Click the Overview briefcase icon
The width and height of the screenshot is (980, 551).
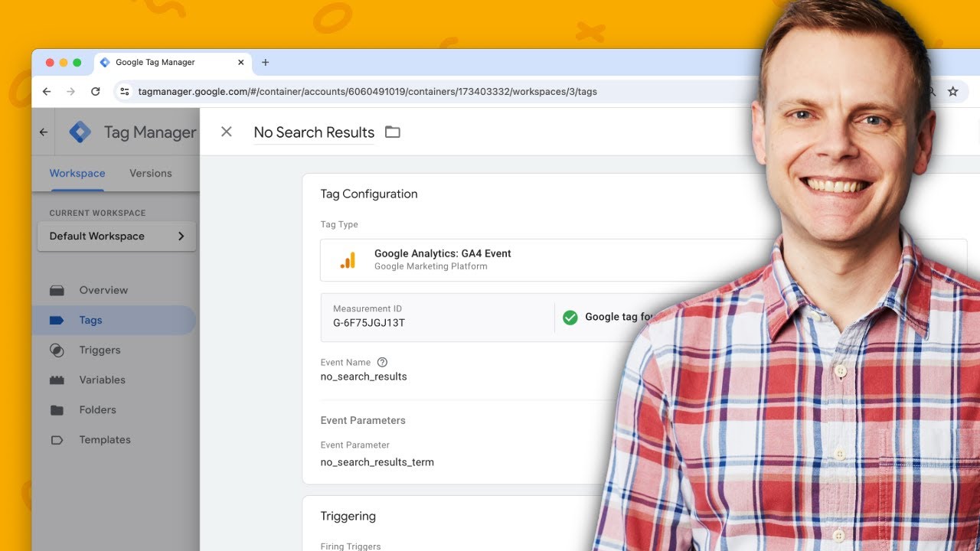57,290
